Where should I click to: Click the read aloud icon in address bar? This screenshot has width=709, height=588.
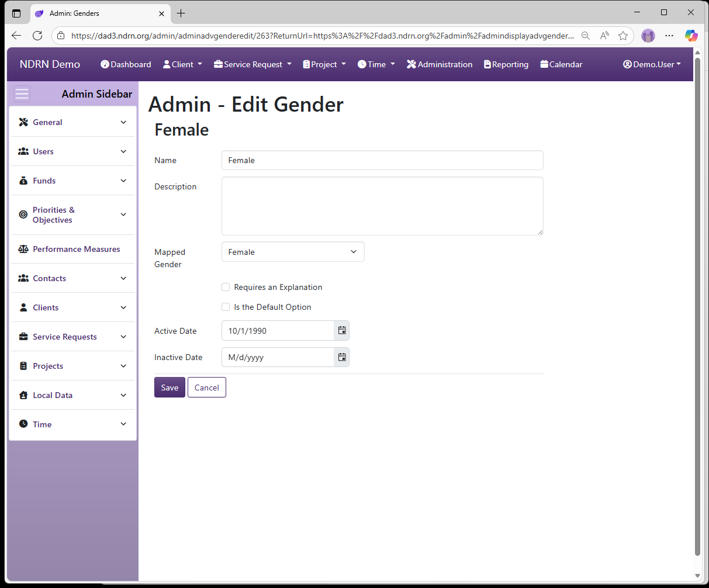tap(604, 36)
